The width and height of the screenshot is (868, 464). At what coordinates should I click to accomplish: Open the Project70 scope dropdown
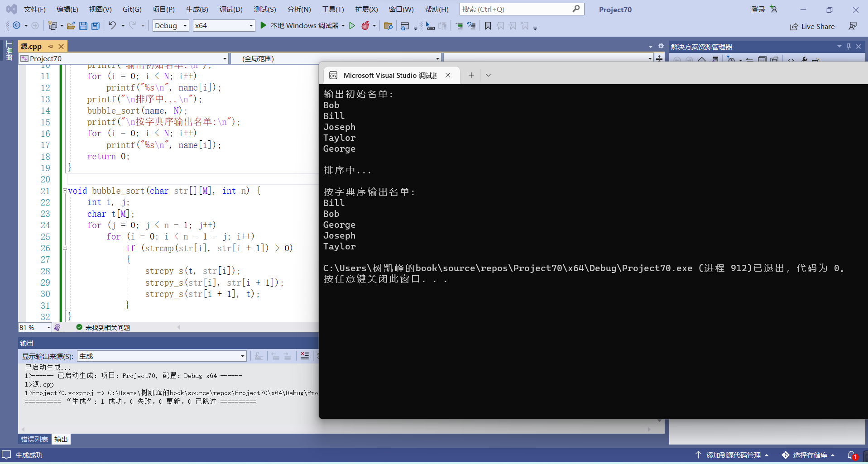click(x=124, y=58)
